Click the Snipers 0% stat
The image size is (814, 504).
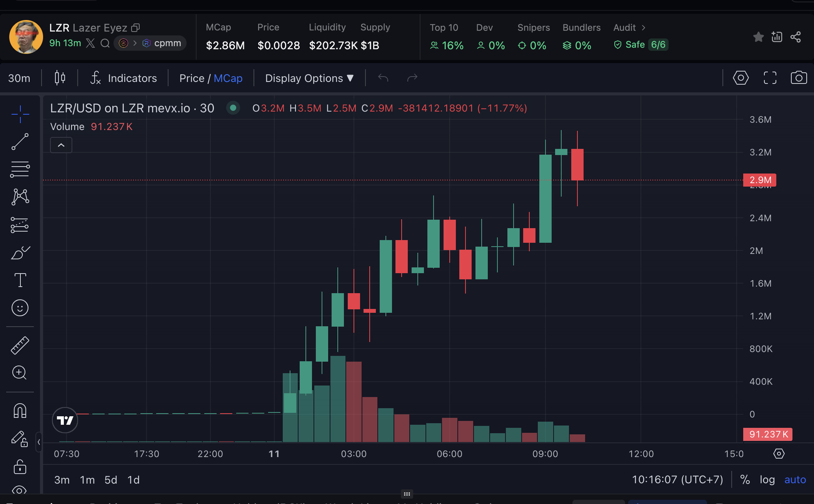tap(532, 45)
